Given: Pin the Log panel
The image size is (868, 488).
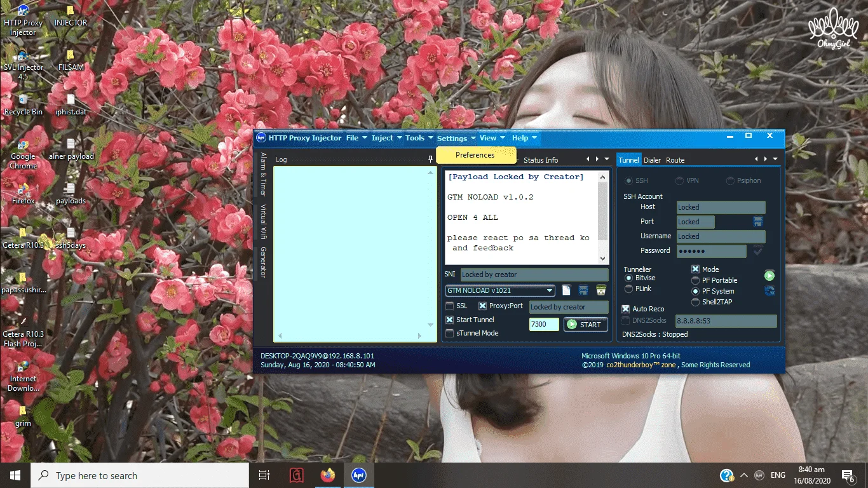Looking at the screenshot, I should (x=431, y=159).
